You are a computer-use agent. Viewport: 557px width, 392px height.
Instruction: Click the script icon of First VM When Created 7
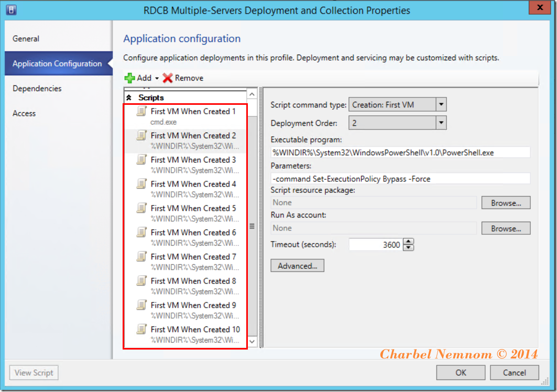point(141,256)
